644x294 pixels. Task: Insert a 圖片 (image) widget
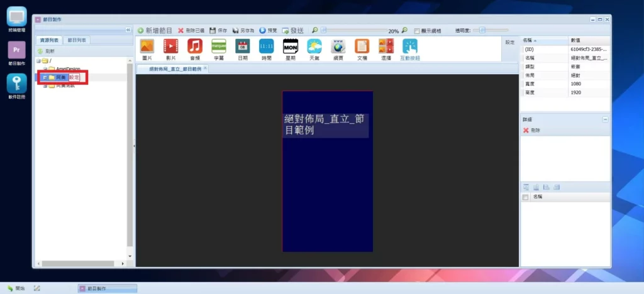pos(147,48)
